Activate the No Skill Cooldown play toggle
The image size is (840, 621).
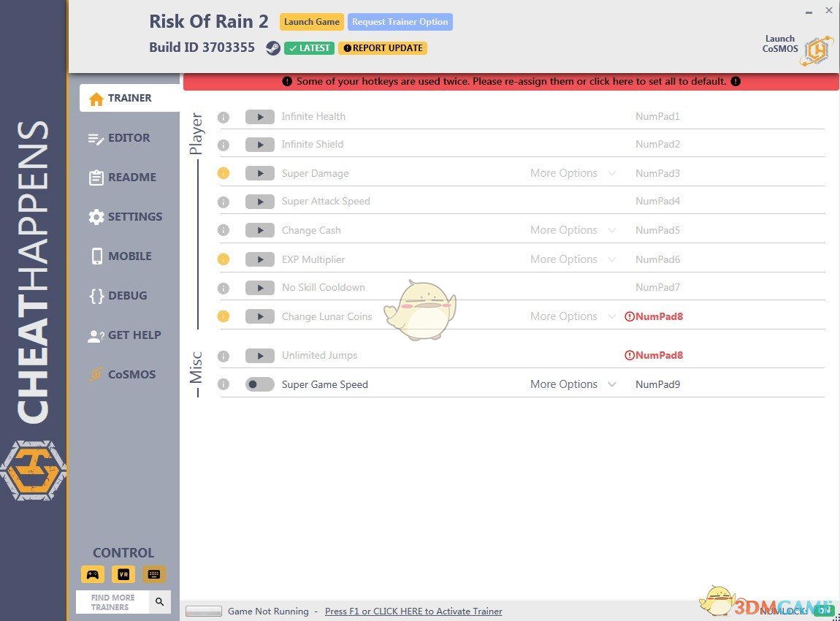pos(260,288)
